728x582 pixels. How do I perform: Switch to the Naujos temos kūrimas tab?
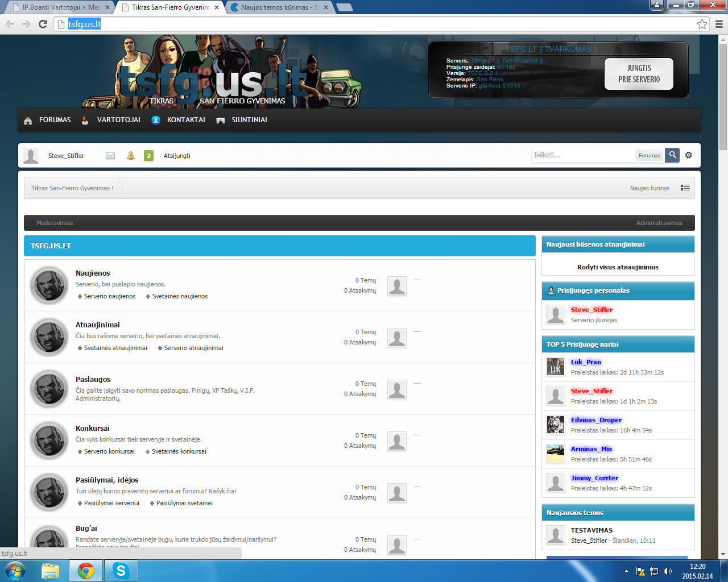(279, 7)
